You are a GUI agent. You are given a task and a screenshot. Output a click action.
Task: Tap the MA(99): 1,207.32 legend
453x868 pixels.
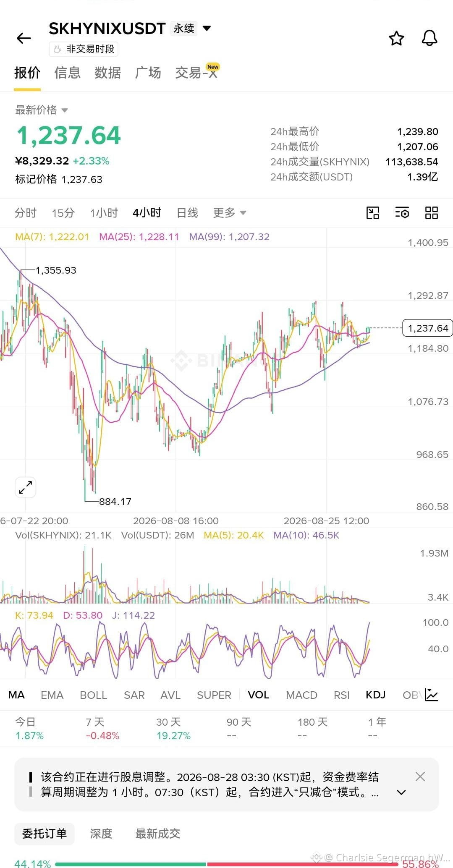point(229,237)
